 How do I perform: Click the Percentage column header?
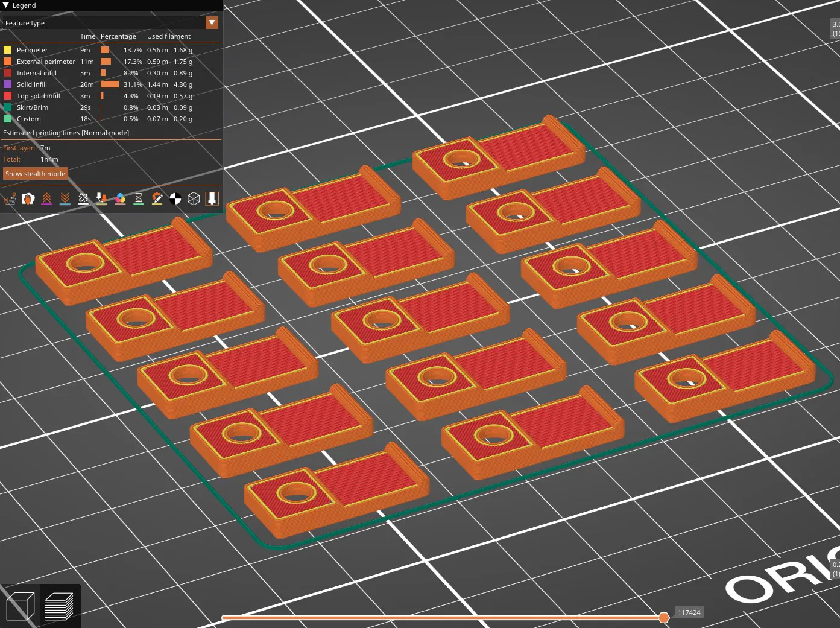pyautogui.click(x=118, y=36)
